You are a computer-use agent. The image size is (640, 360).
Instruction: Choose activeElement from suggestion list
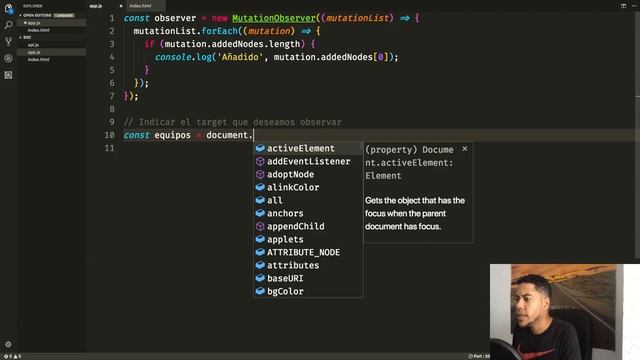click(x=308, y=149)
